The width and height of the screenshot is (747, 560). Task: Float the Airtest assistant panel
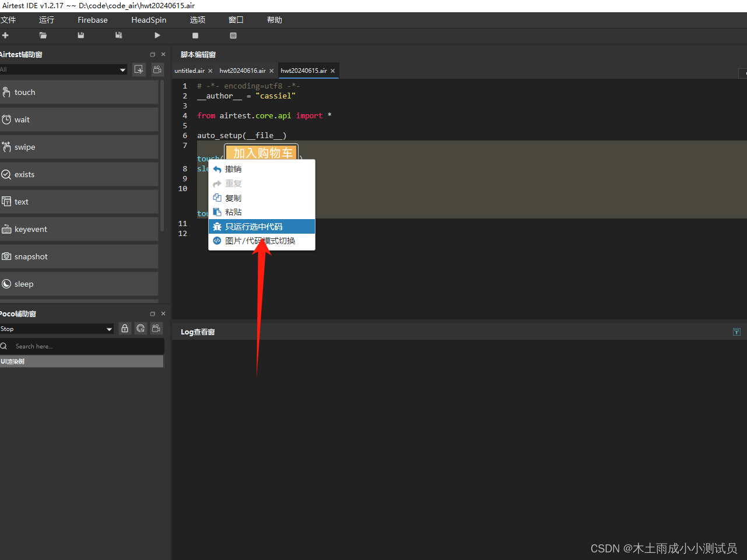153,54
